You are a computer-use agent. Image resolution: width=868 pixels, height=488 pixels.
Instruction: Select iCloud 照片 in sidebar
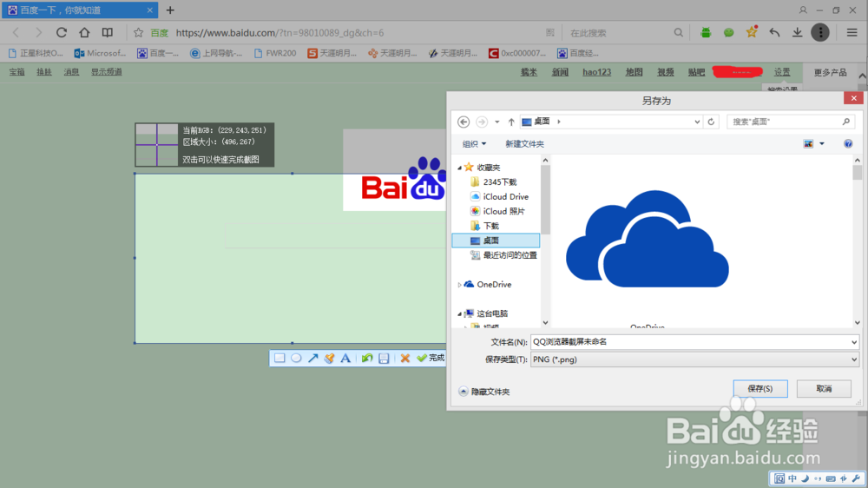[x=497, y=211]
